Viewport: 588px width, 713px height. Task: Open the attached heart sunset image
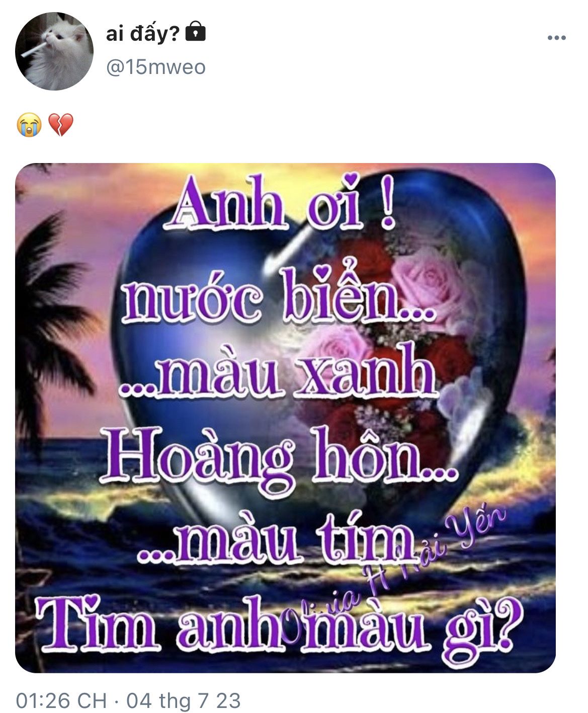[x=285, y=418]
